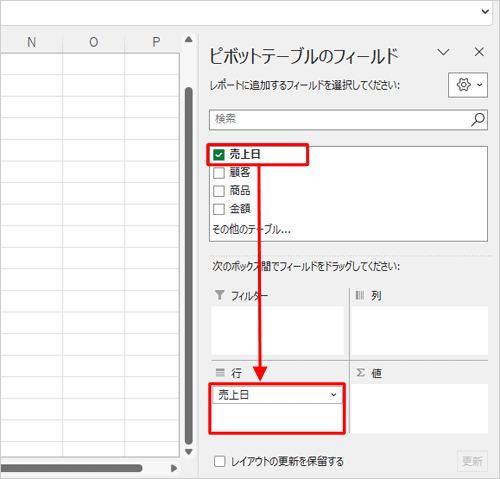Close the PivotTable Fields pane
The height and width of the screenshot is (479, 500).
(x=479, y=52)
